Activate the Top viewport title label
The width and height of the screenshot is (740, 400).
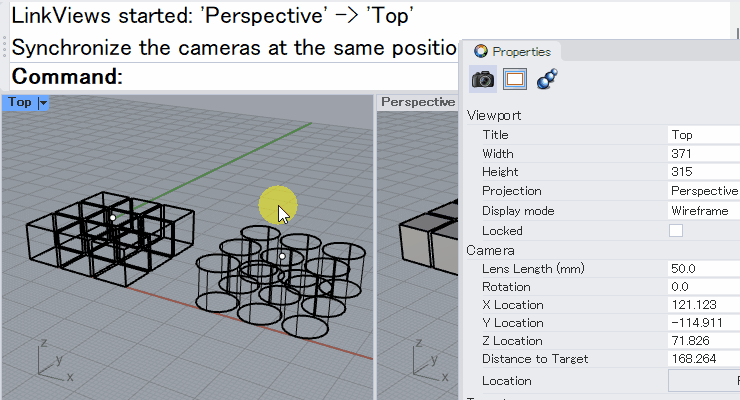coord(19,102)
